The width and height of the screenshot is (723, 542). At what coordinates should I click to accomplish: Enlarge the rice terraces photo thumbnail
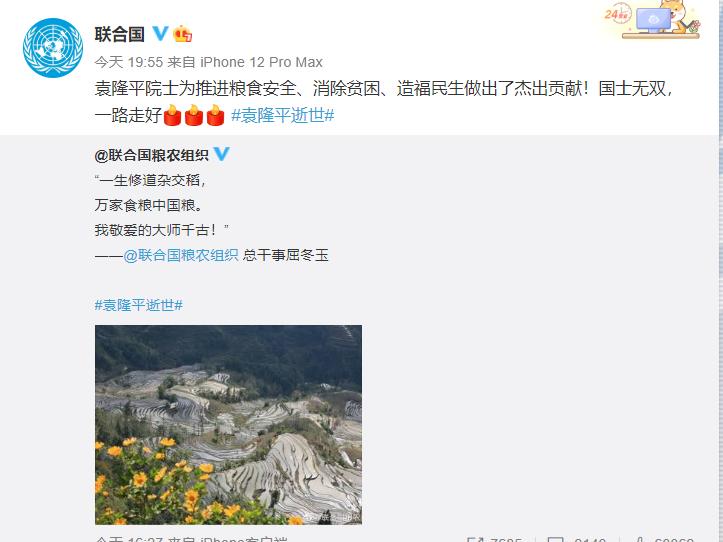228,425
